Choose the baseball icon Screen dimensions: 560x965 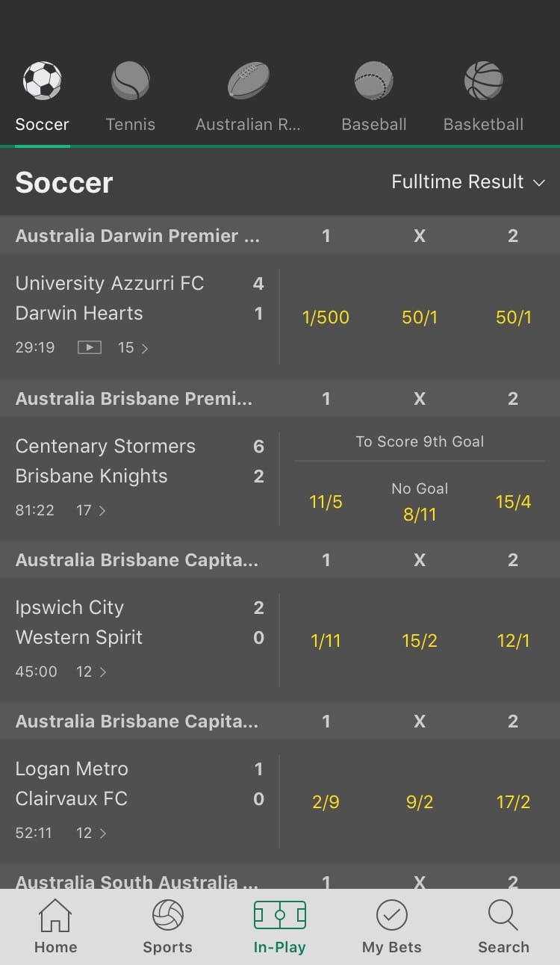pyautogui.click(x=373, y=81)
